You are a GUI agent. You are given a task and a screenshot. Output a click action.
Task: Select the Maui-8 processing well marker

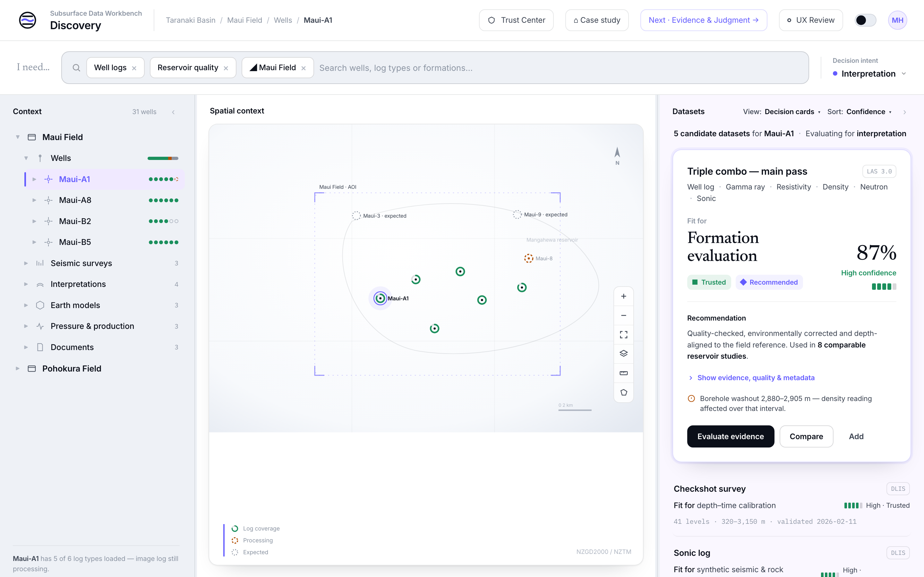tap(528, 258)
